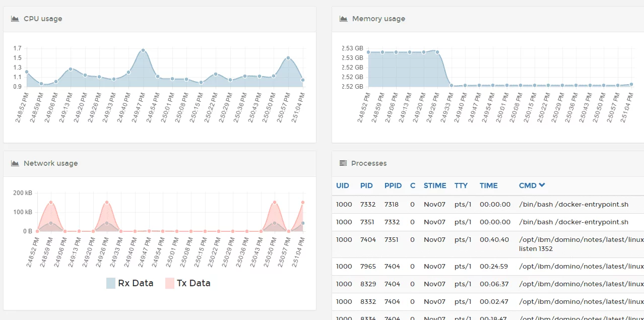Click the CPU usage area chart icon

[x=15, y=19]
